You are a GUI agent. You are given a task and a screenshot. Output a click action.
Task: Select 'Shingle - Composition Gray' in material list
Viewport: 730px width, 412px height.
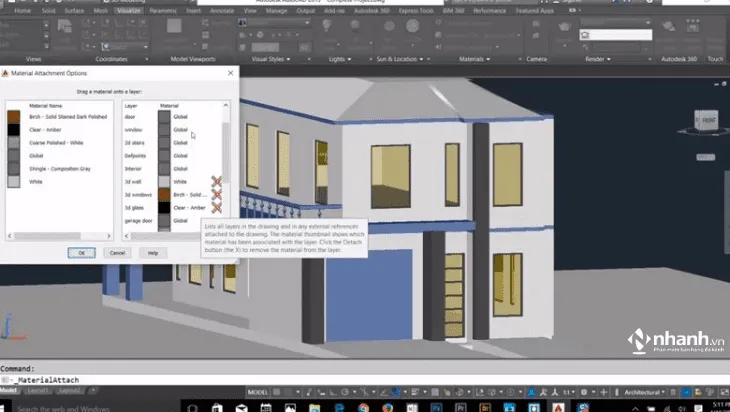pos(60,169)
